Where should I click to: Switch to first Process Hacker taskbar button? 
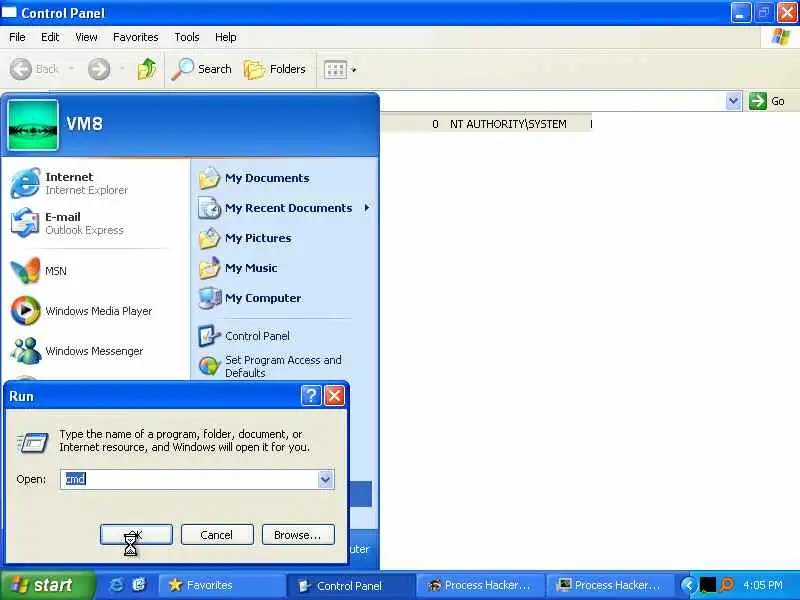(481, 585)
